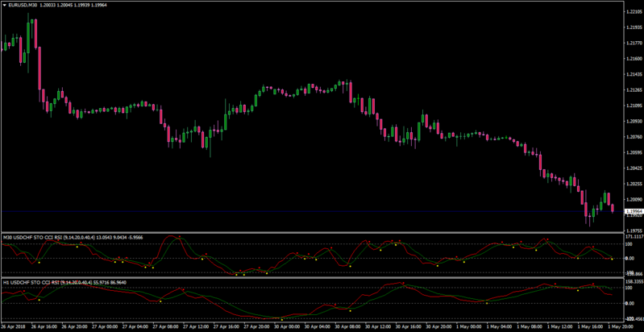Click the 27 Apr 20:00 time label
This screenshot has height=332, width=644.
(x=255, y=328)
